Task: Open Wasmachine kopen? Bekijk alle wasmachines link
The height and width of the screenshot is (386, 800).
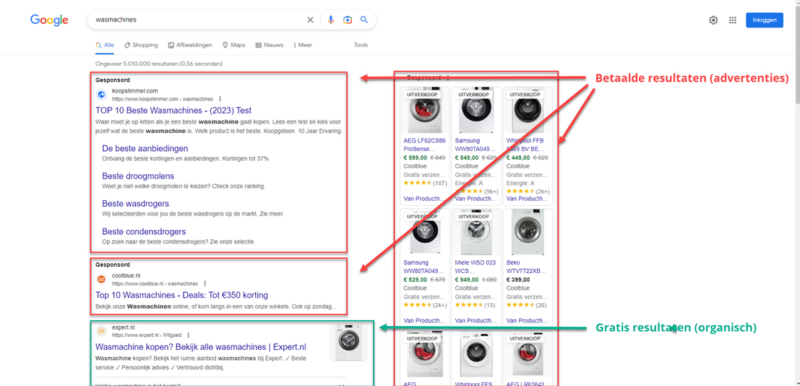Action: click(201, 347)
